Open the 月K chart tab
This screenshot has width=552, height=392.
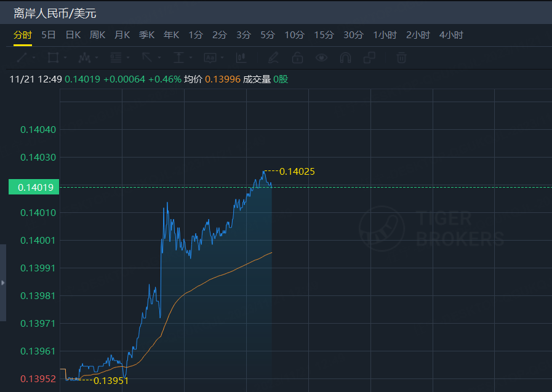[x=122, y=35]
